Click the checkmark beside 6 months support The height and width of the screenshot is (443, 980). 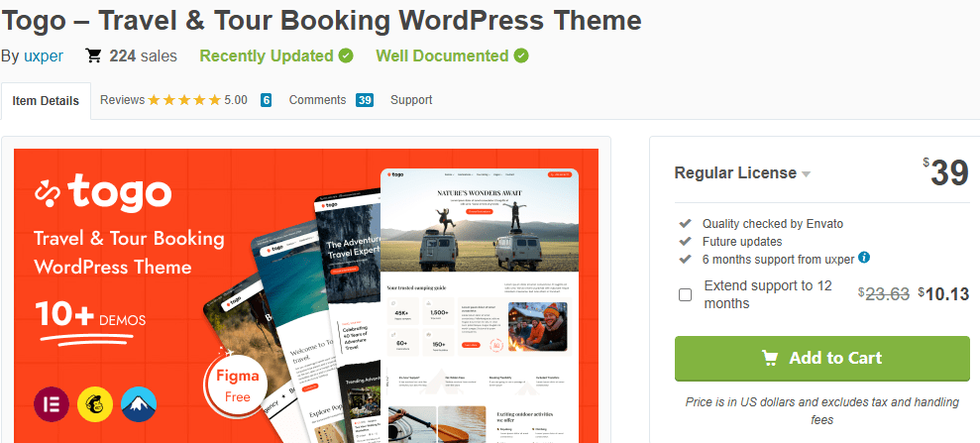coord(685,258)
